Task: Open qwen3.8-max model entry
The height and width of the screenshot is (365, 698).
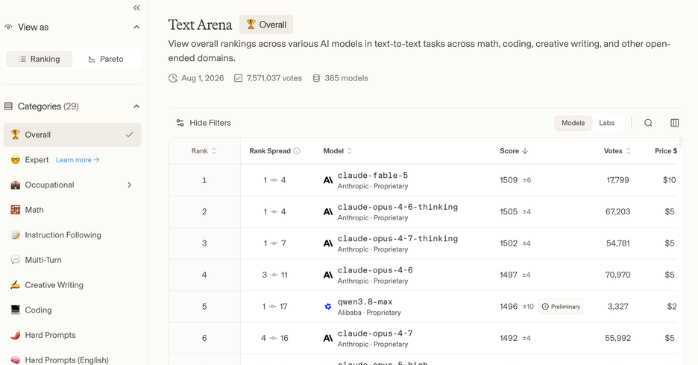Action: click(365, 302)
